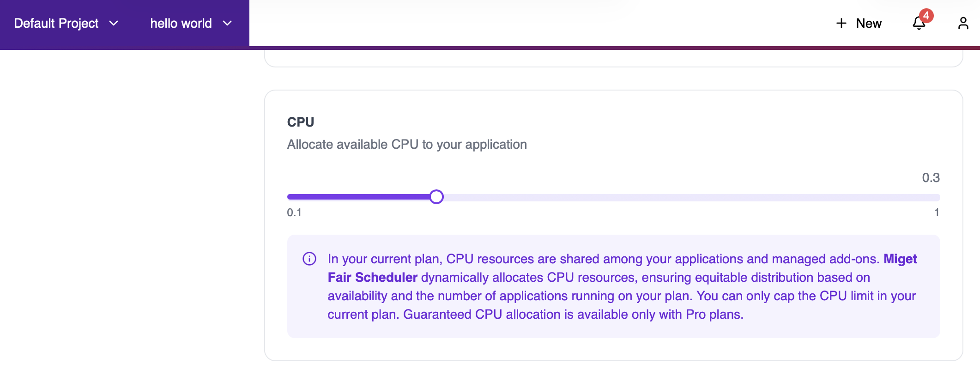The image size is (980, 376).
Task: Click the maximum slider label 1
Action: pos(937,212)
